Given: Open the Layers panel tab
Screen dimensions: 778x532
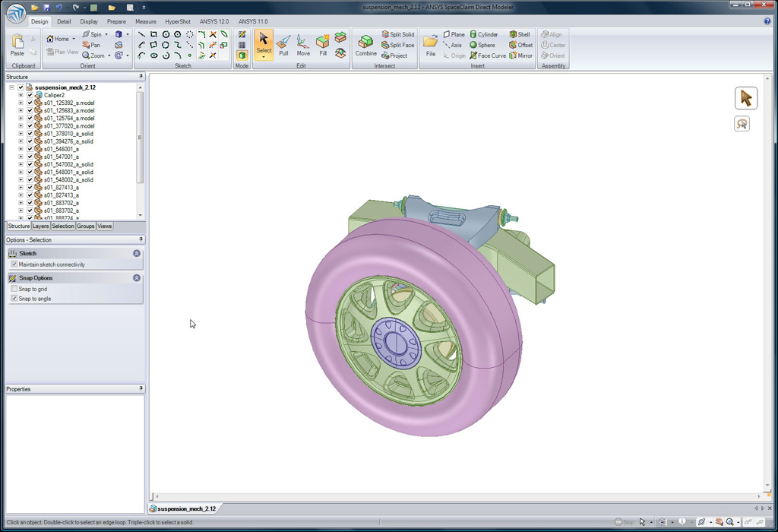Looking at the screenshot, I should click(x=40, y=226).
